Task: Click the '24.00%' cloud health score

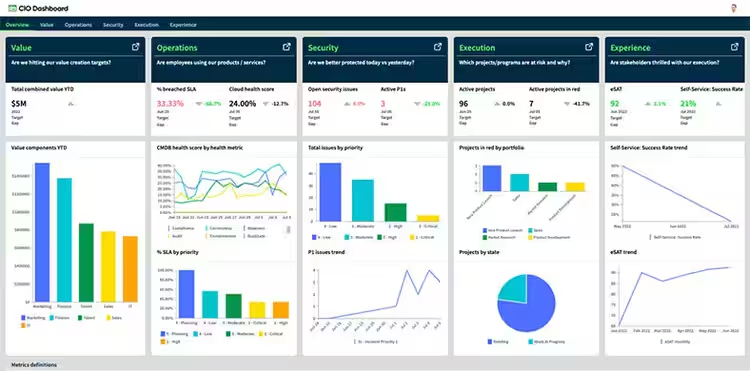Action: pos(243,103)
